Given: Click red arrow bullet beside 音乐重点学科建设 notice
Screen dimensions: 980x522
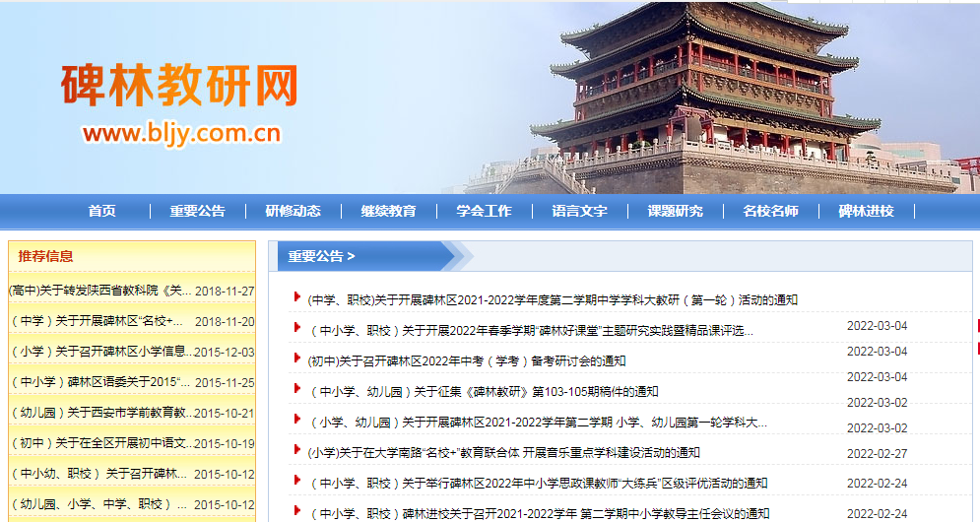Looking at the screenshot, I should 297,449.
